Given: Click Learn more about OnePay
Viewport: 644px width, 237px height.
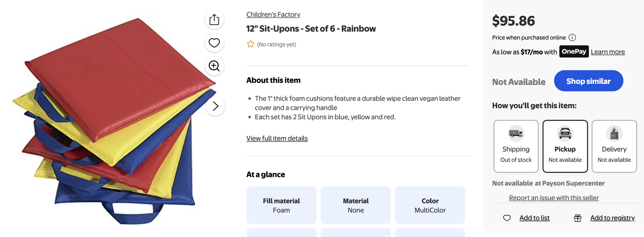Looking at the screenshot, I should click(608, 52).
